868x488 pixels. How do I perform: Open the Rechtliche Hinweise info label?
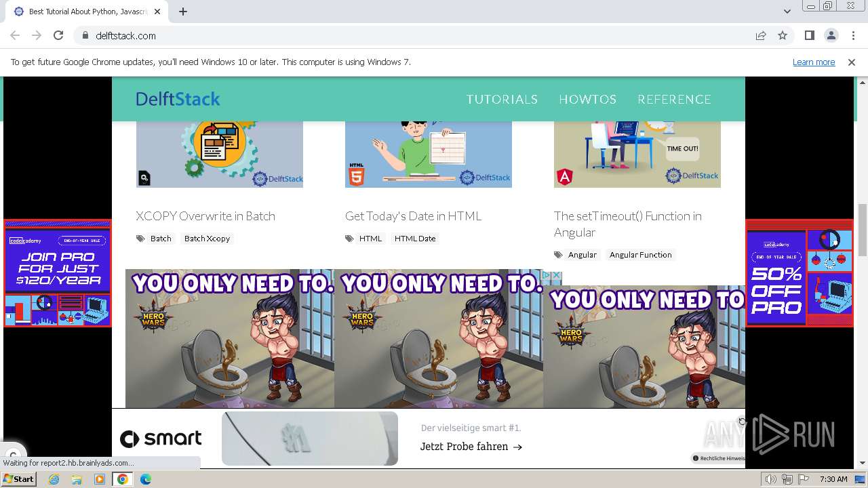pyautogui.click(x=717, y=458)
